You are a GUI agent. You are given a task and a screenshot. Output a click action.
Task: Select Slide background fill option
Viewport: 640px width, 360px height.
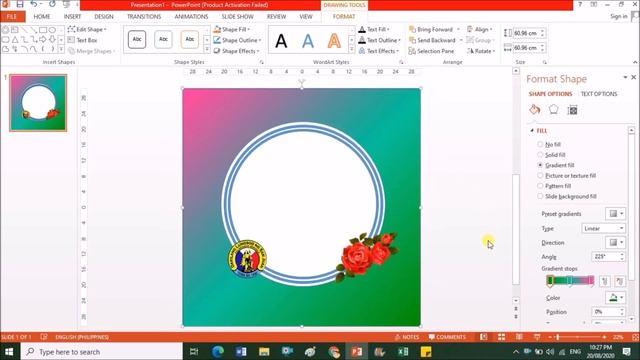[x=540, y=196]
